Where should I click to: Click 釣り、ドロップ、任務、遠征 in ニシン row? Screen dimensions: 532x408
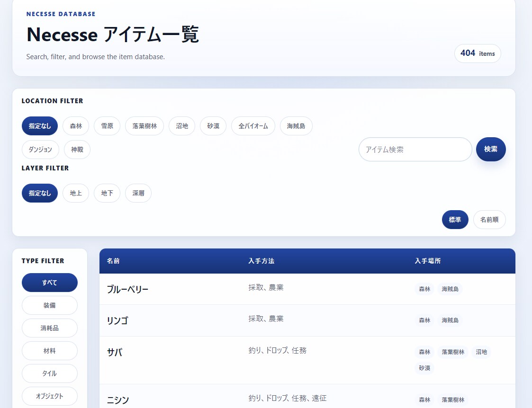pyautogui.click(x=288, y=398)
